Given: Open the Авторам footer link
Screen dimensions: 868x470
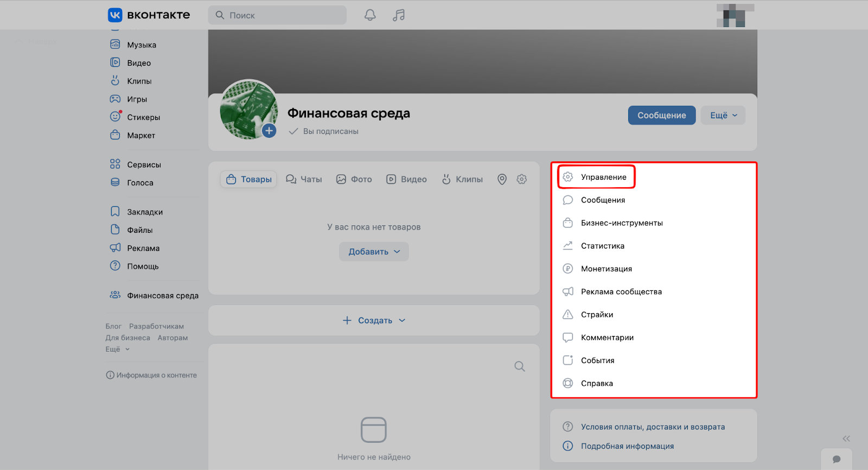Looking at the screenshot, I should [173, 338].
